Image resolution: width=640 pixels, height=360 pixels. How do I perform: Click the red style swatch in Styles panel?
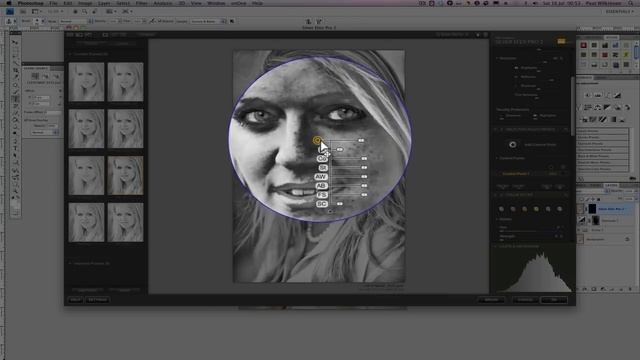click(x=583, y=45)
